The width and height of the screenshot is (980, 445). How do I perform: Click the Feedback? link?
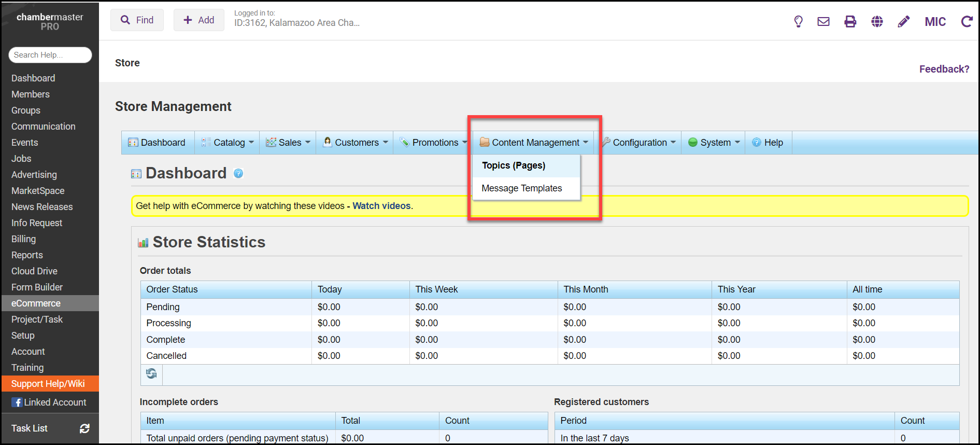(x=944, y=69)
